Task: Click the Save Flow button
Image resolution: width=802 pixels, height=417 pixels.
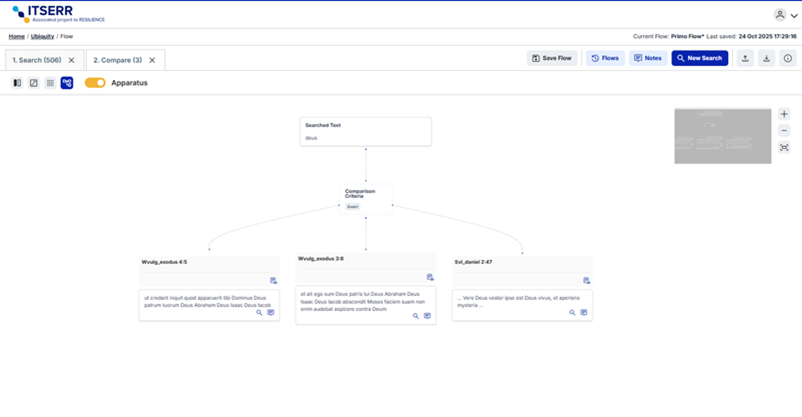Action: (552, 58)
